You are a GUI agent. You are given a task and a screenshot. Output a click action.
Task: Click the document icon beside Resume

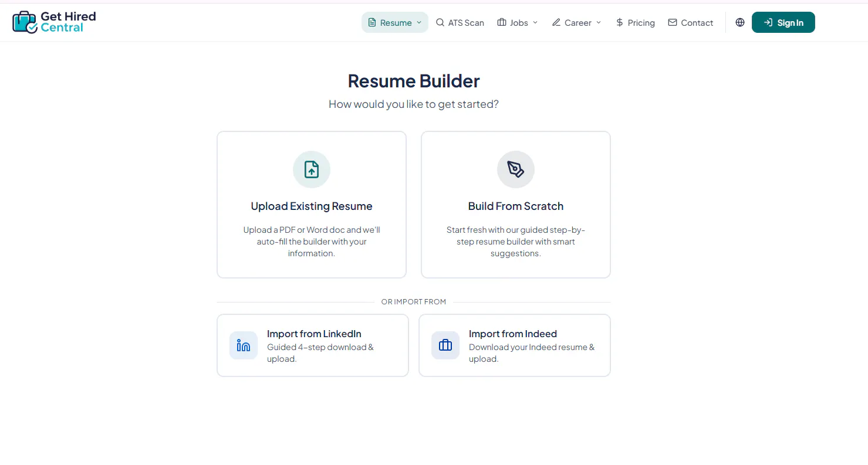click(372, 22)
